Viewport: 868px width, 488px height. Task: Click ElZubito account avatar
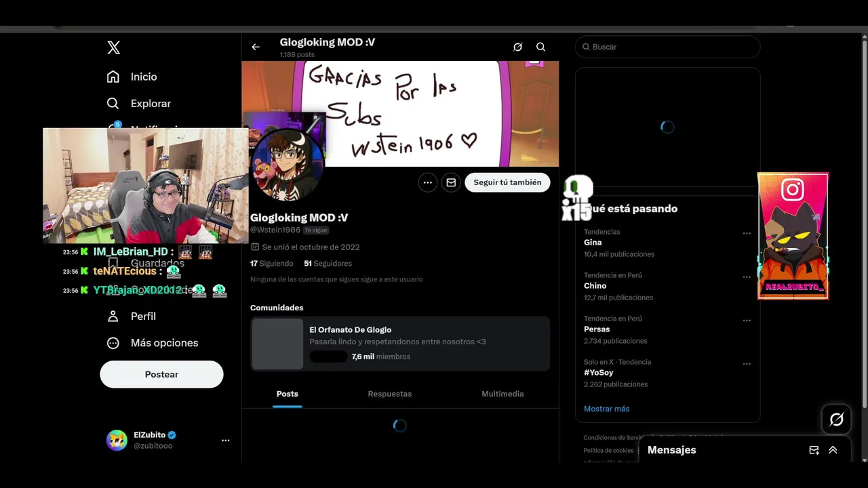pos(117,441)
